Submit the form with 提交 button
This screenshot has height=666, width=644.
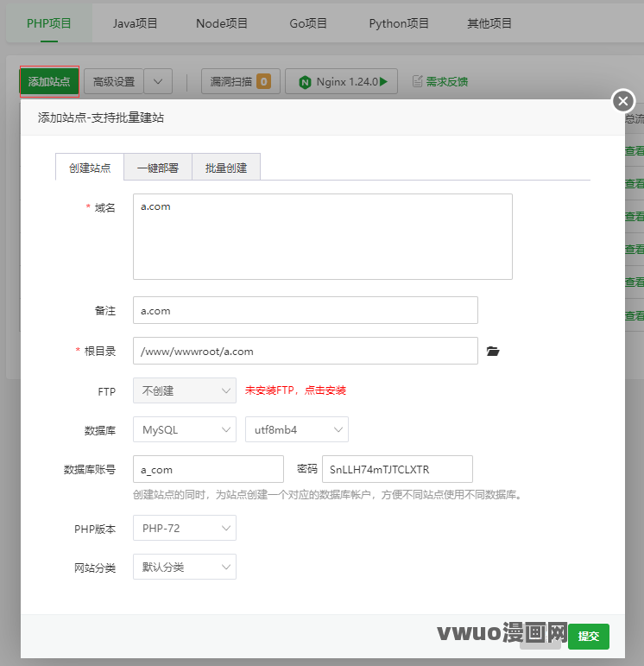(589, 637)
